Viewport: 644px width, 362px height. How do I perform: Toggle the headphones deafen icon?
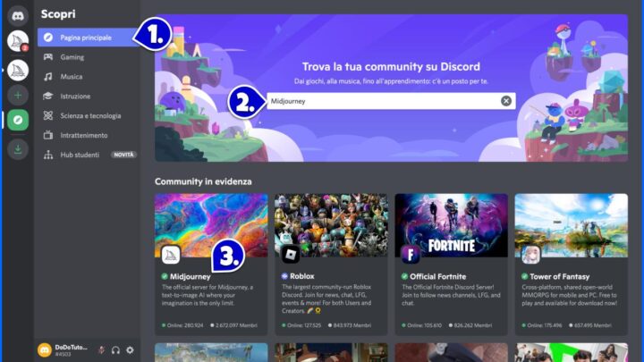click(x=115, y=350)
